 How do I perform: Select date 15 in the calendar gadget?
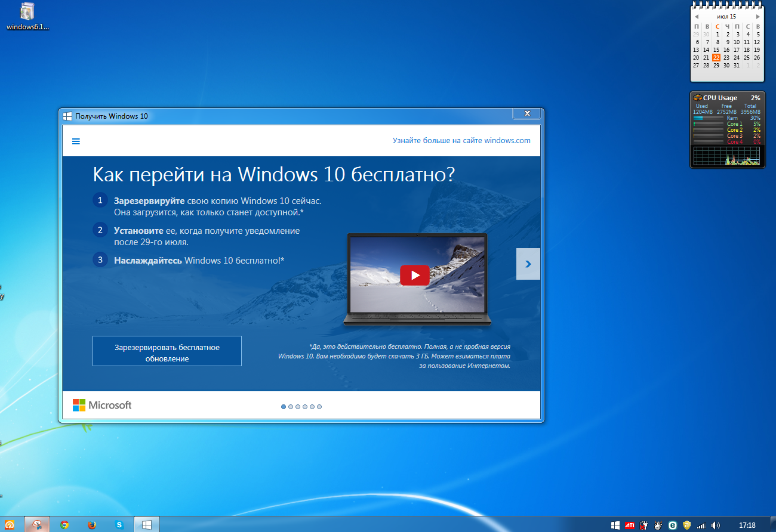[x=716, y=50]
